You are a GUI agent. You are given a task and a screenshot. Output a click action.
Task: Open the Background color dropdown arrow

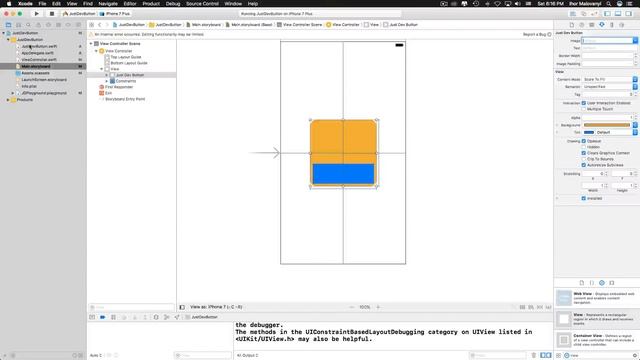[x=635, y=125]
